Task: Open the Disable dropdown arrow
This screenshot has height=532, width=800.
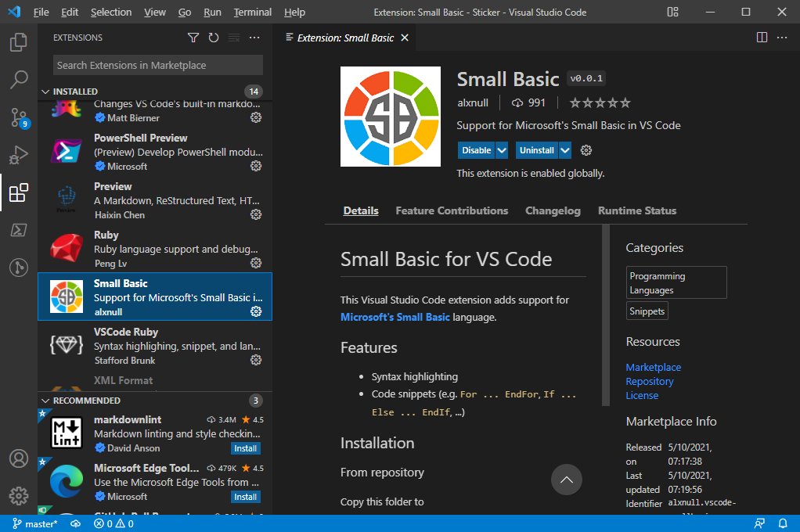Action: click(x=500, y=149)
